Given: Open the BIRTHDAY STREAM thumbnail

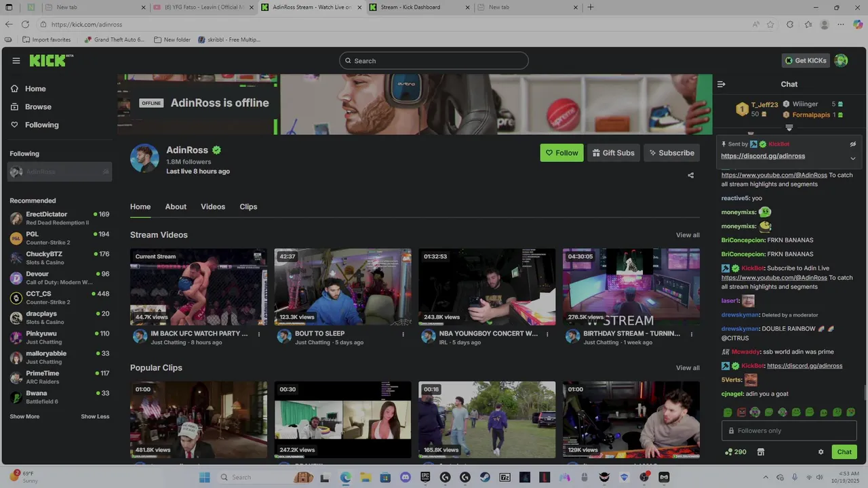Looking at the screenshot, I should [631, 287].
